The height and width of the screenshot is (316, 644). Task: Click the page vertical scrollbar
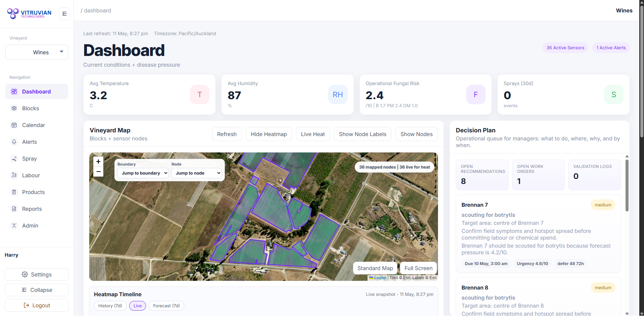[x=642, y=71]
